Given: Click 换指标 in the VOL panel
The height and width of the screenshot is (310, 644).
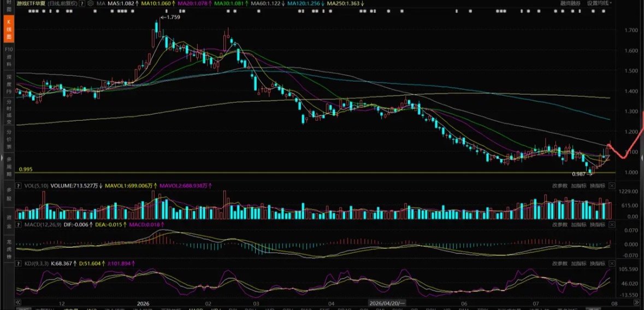Looking at the screenshot, I should pos(597,186).
